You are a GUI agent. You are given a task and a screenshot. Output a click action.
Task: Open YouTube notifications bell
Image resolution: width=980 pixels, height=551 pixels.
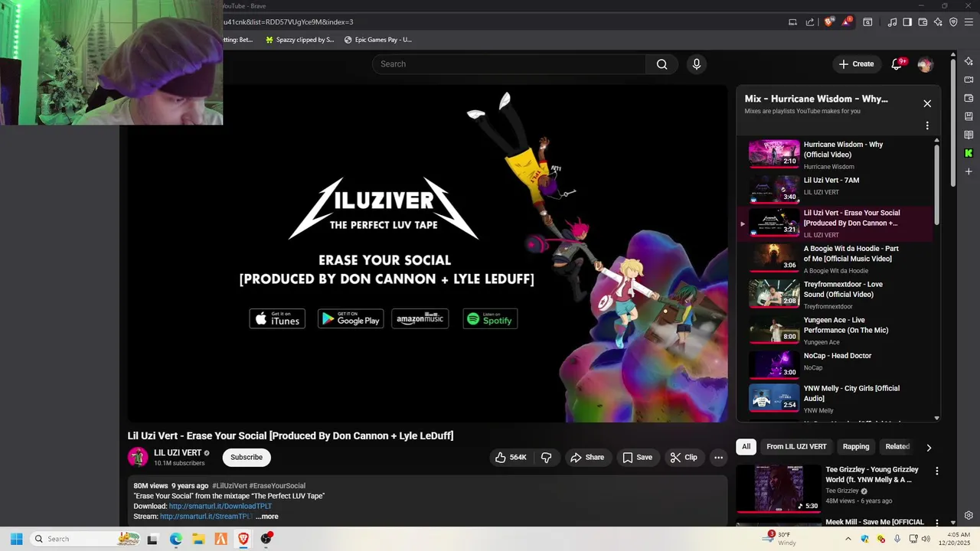click(x=897, y=64)
